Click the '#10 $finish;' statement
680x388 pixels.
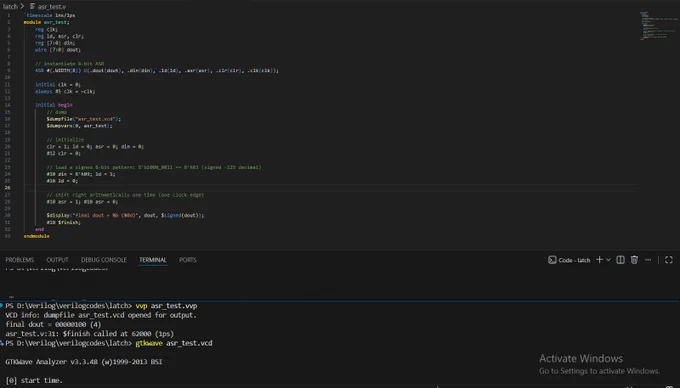tap(64, 222)
